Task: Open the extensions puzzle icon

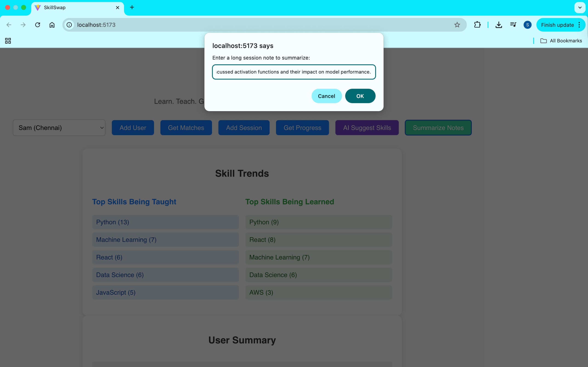Action: tap(477, 25)
